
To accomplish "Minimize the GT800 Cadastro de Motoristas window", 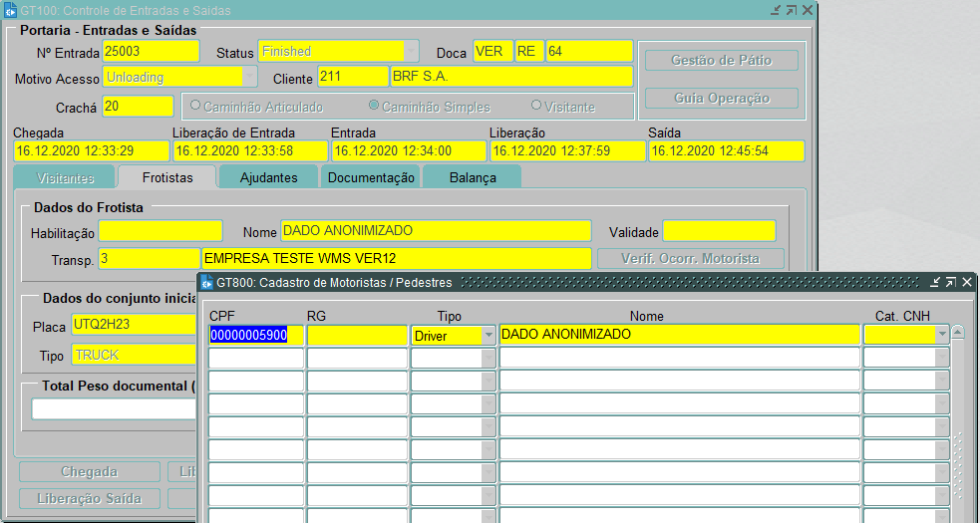I will coord(935,283).
